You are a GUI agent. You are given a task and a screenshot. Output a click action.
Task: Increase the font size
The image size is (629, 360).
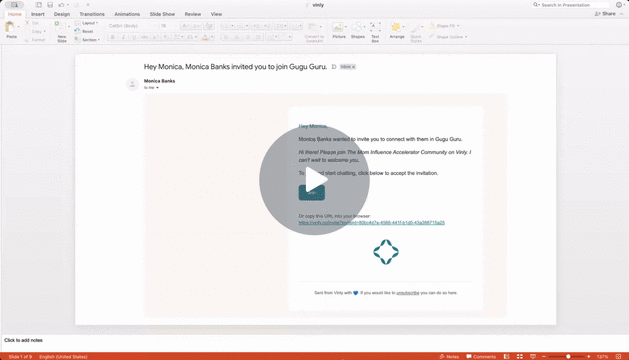[185, 26]
